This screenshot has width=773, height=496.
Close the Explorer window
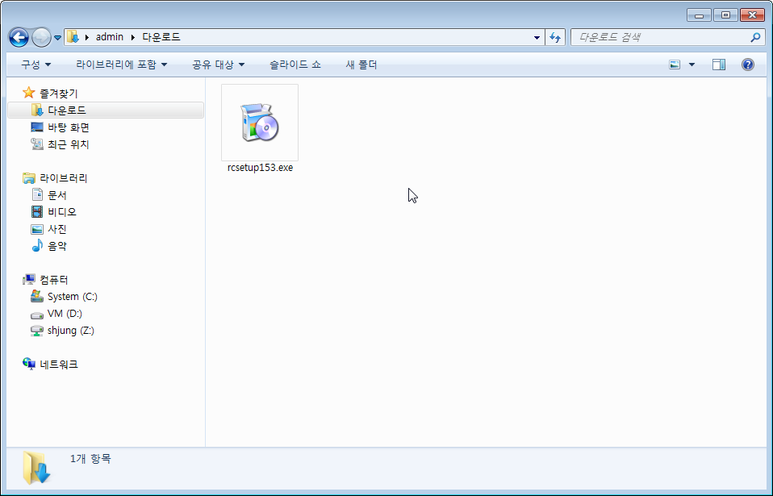pyautogui.click(x=752, y=15)
